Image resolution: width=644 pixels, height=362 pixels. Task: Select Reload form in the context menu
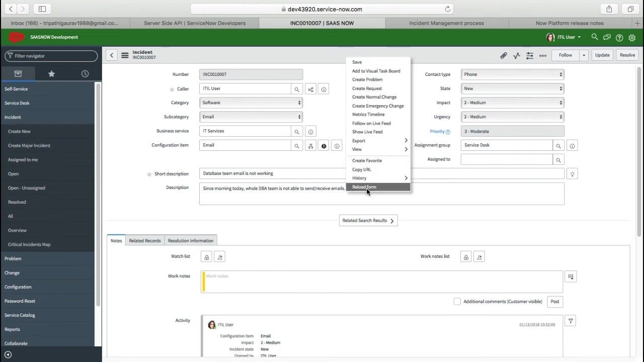click(378, 187)
